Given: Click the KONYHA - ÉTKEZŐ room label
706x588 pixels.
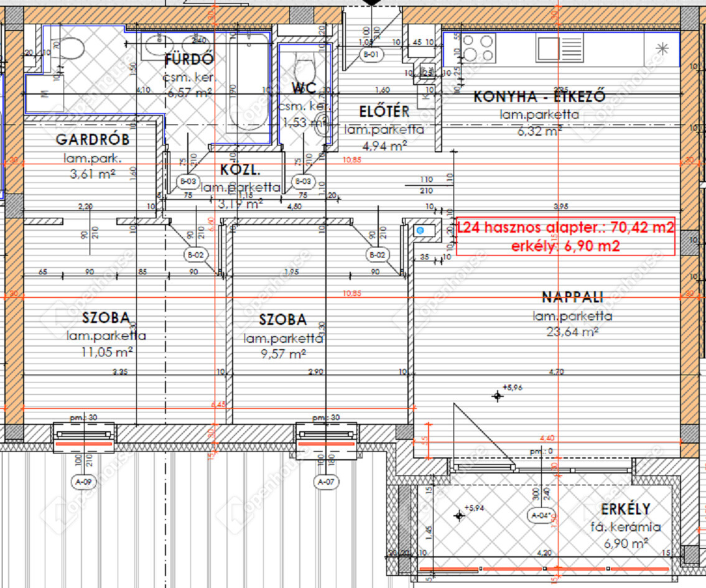Looking at the screenshot, I should 539,97.
